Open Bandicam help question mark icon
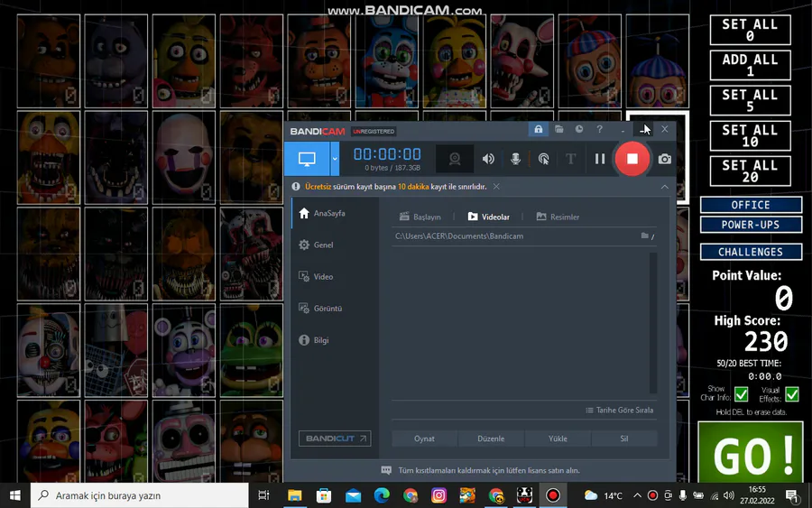This screenshot has width=812, height=508. pyautogui.click(x=599, y=129)
